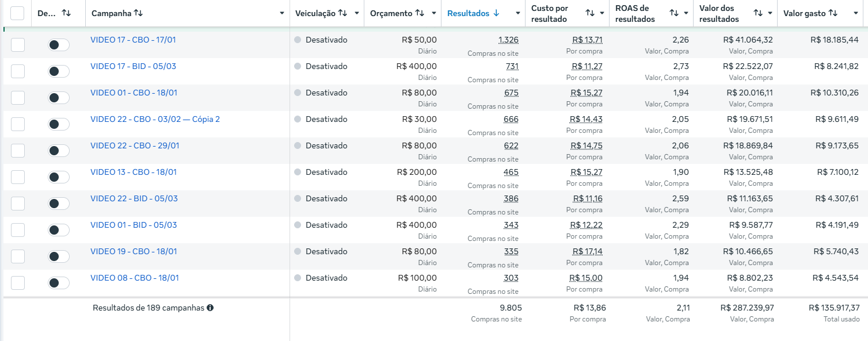Click the sort arrows in Custo por resultado header
This screenshot has width=868, height=341.
[x=590, y=13]
